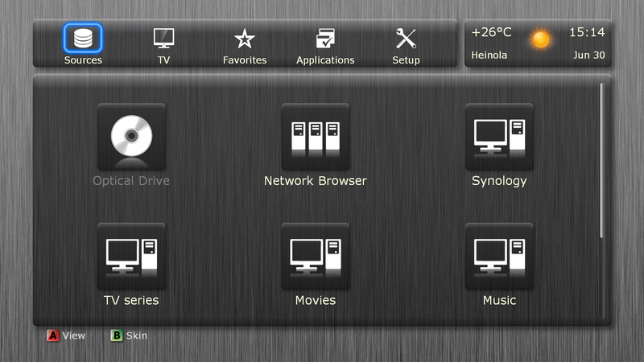Viewport: 644px width, 362px height.
Task: Open the Music source icon
Action: click(499, 256)
